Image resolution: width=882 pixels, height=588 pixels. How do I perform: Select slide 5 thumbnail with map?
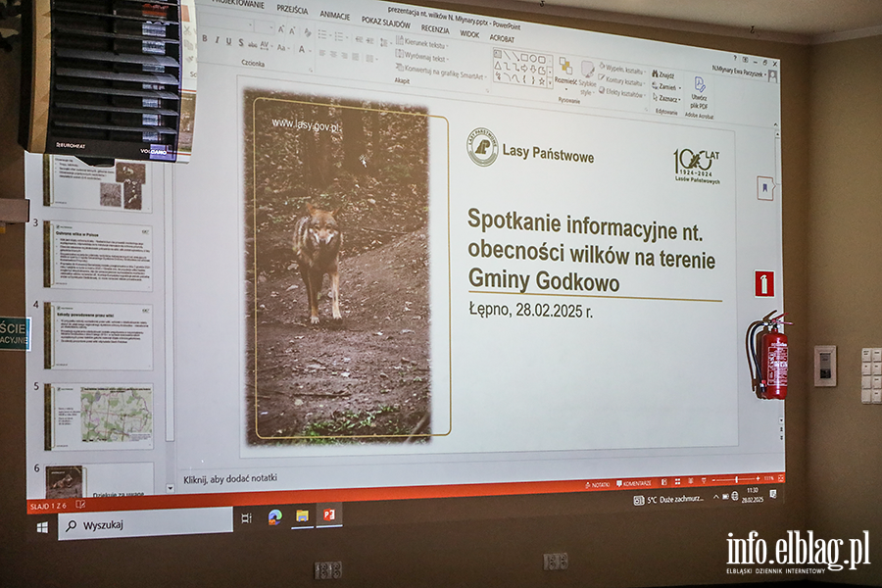pyautogui.click(x=99, y=416)
